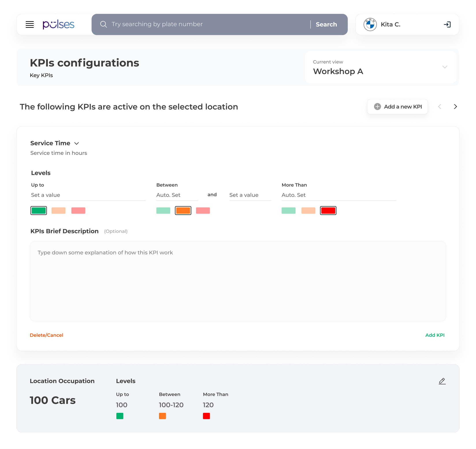Go to next KPI page arrow
This screenshot has width=476, height=449.
pyautogui.click(x=455, y=107)
